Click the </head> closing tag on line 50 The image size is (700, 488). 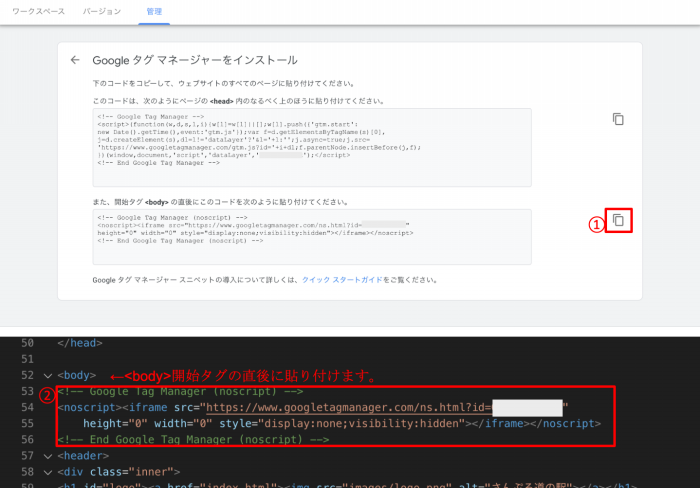80,343
